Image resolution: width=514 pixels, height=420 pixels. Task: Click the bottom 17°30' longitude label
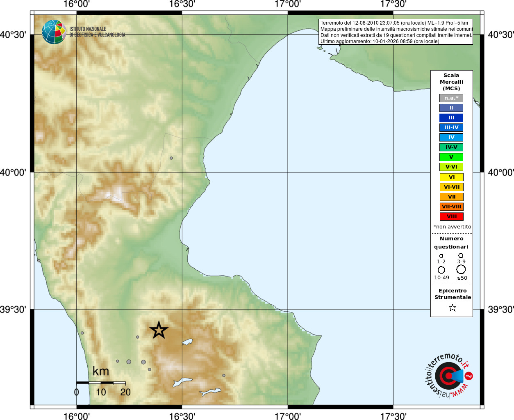393,416
